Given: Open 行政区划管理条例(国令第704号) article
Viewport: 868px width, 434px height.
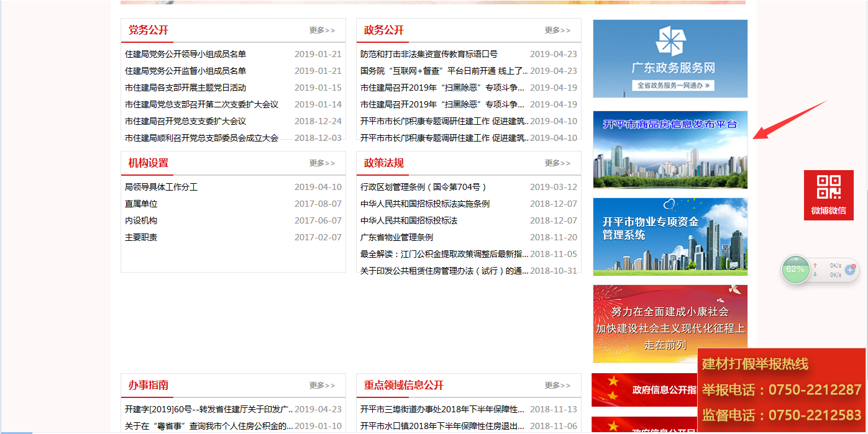Looking at the screenshot, I should [423, 187].
